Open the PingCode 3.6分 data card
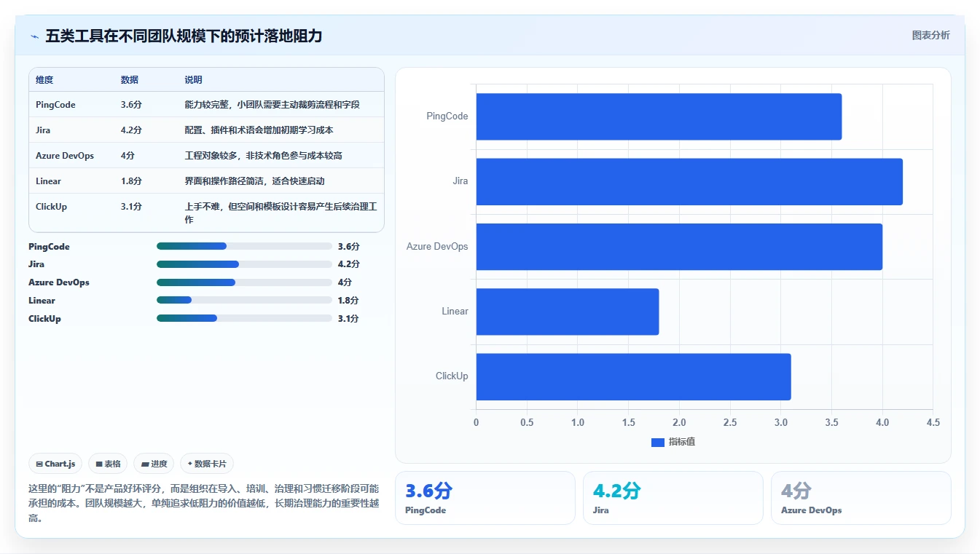980x554 pixels. point(485,498)
